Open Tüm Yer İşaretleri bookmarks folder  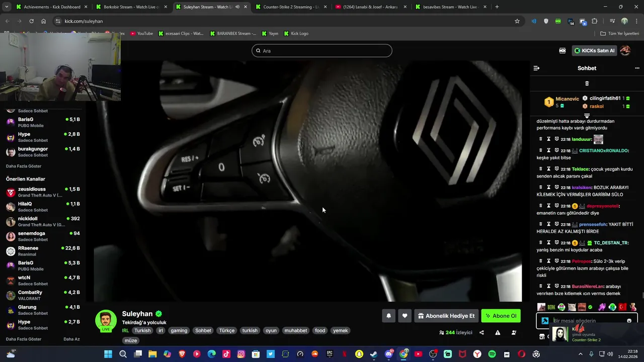619,33
